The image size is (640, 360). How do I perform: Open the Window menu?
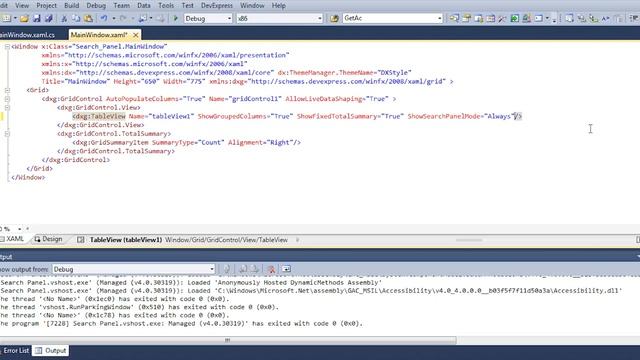pos(252,6)
